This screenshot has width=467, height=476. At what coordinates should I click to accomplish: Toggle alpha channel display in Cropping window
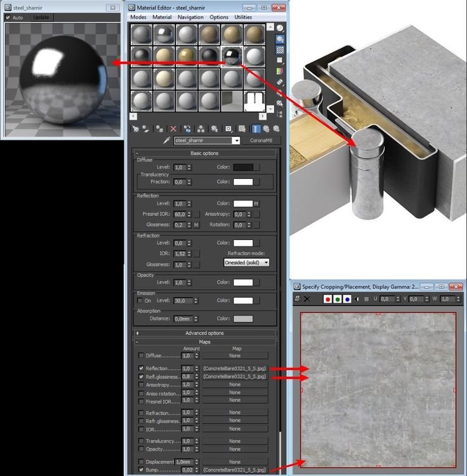pyautogui.click(x=357, y=300)
